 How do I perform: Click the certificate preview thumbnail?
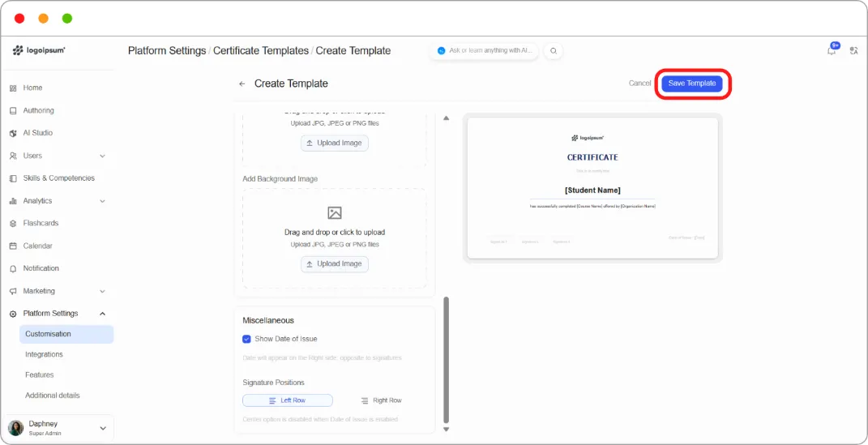click(x=592, y=188)
